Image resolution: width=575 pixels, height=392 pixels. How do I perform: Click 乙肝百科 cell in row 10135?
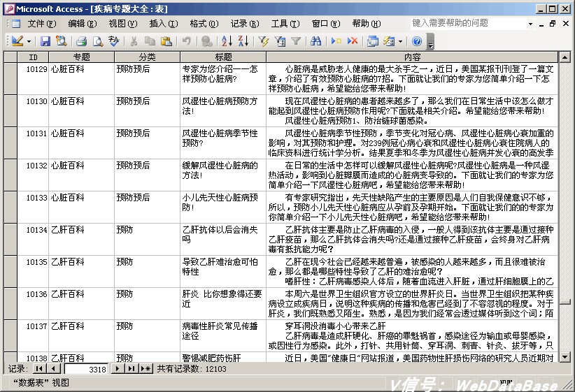click(81, 272)
